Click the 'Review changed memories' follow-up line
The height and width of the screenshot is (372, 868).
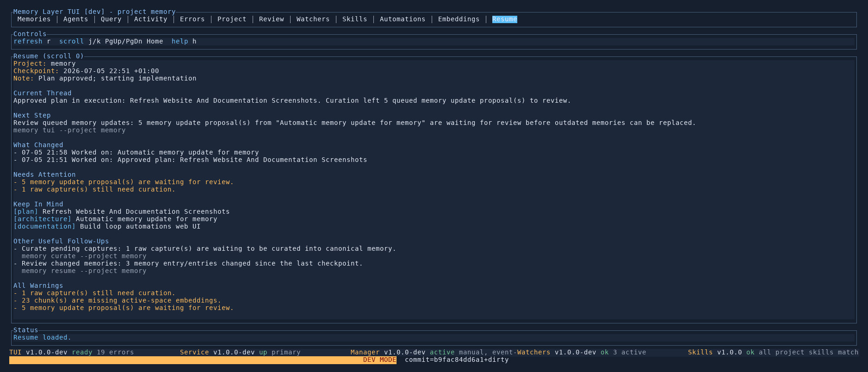[188, 263]
